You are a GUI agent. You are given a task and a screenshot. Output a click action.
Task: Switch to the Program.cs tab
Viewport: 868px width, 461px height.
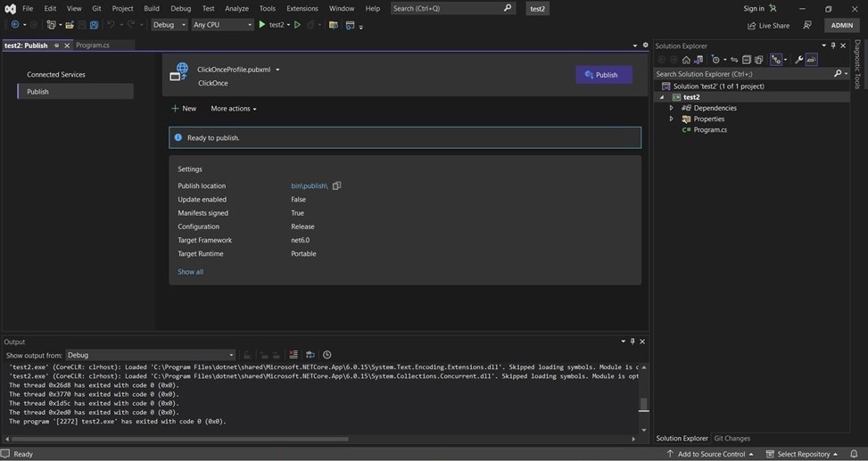[x=93, y=45]
